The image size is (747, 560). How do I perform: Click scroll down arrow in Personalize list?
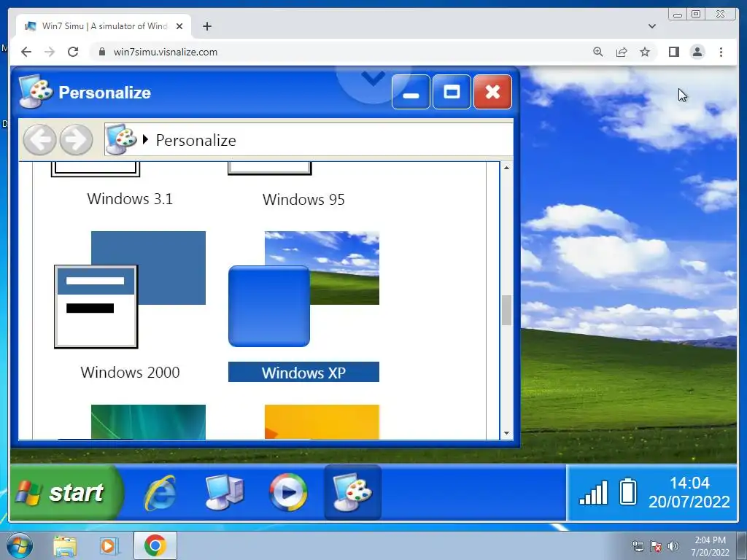506,433
